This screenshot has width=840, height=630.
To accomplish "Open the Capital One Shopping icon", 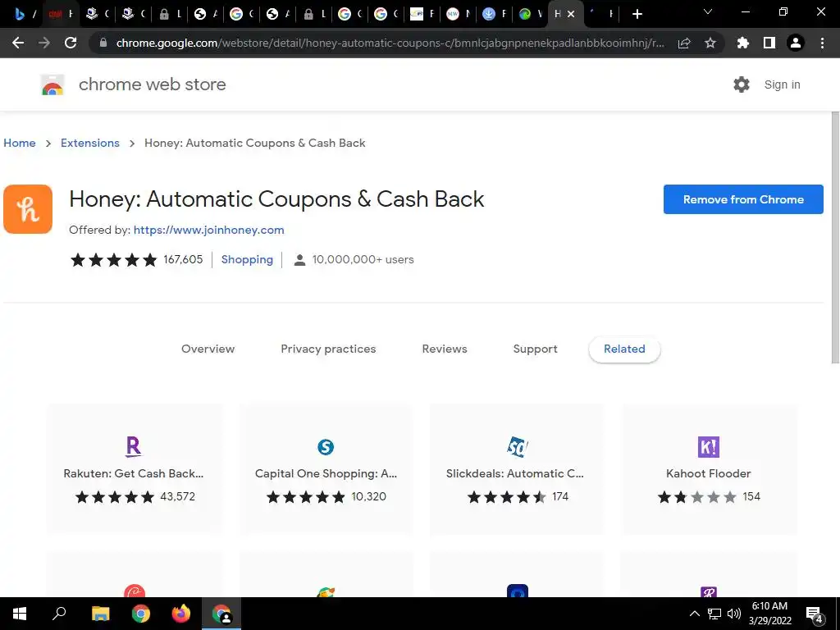I will 326,447.
